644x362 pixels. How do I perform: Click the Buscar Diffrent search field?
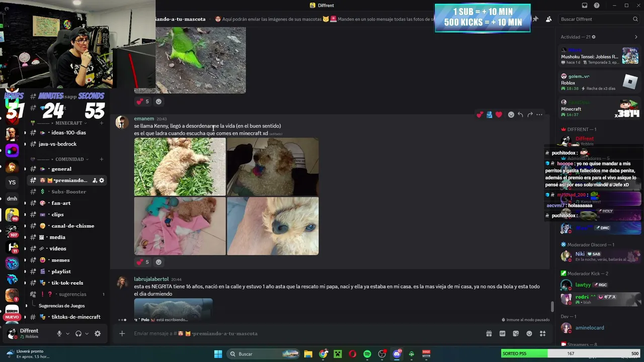pyautogui.click(x=599, y=19)
